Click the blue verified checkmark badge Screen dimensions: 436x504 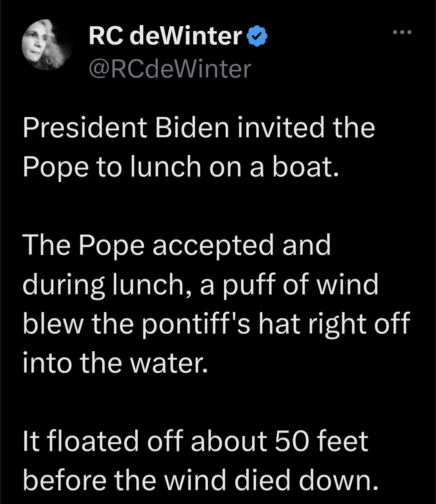click(257, 36)
